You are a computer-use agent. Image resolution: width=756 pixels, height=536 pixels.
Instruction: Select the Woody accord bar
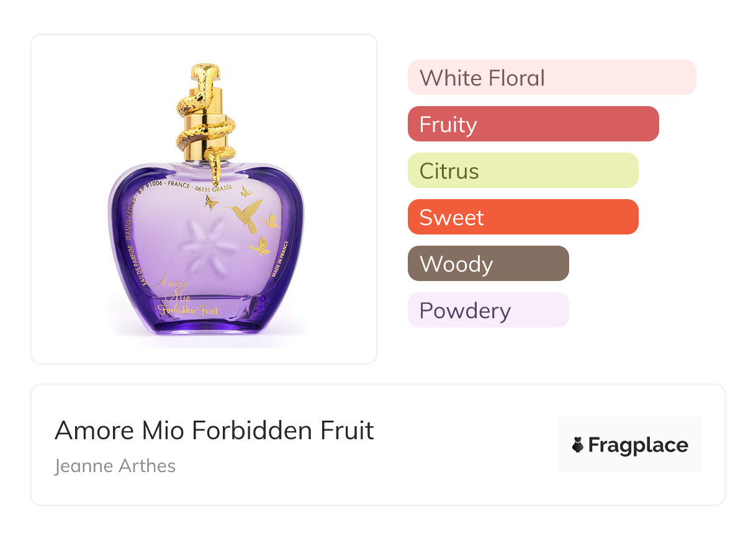click(488, 264)
